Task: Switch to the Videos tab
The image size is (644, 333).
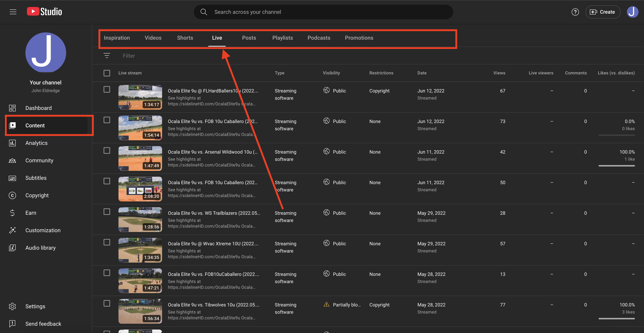Action: click(153, 38)
